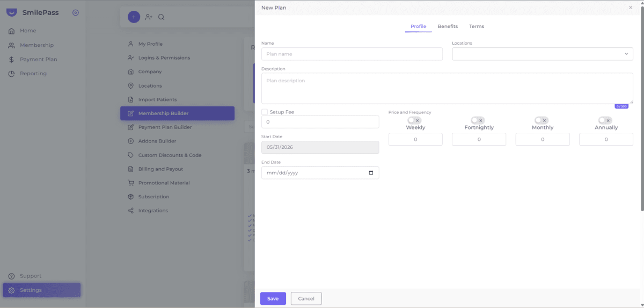Click the Membership Builder edit icon

pos(130,113)
